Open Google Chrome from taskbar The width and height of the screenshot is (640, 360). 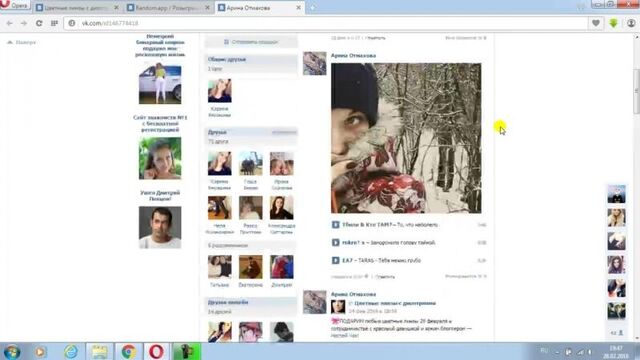(129, 351)
